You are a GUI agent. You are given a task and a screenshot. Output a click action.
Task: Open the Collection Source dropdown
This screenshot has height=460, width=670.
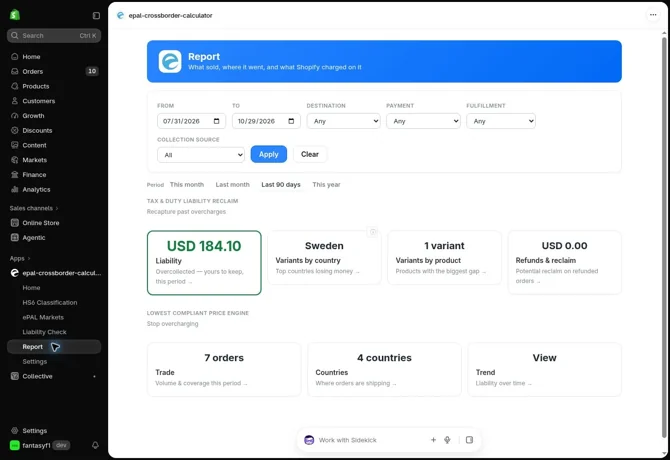point(201,155)
